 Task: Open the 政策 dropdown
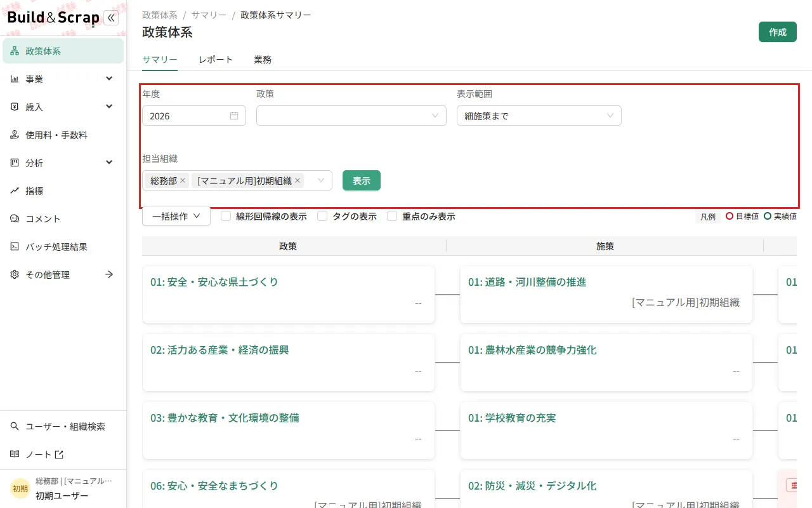coord(351,116)
